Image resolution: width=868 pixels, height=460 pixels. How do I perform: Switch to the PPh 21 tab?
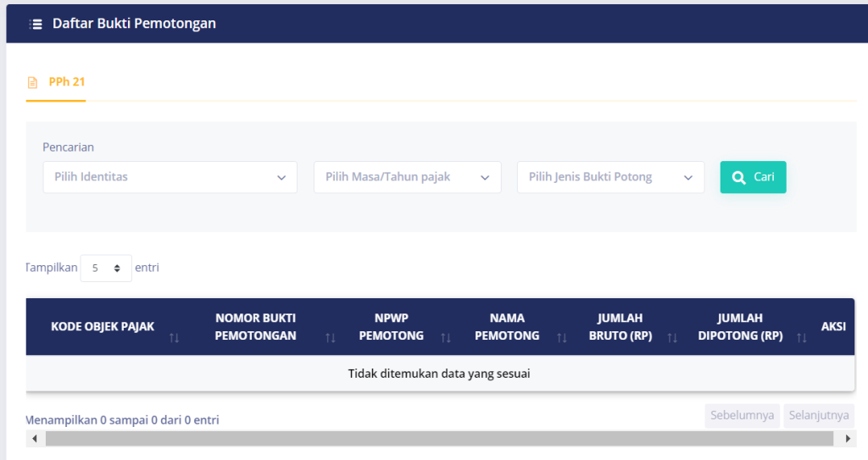(66, 82)
